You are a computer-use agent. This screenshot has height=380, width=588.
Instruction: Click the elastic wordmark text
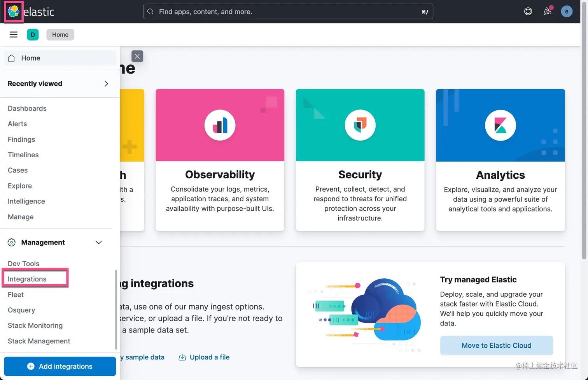coord(39,12)
